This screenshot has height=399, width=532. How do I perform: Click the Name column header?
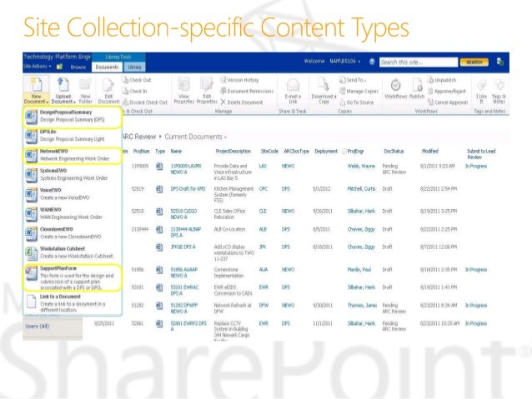pos(176,152)
